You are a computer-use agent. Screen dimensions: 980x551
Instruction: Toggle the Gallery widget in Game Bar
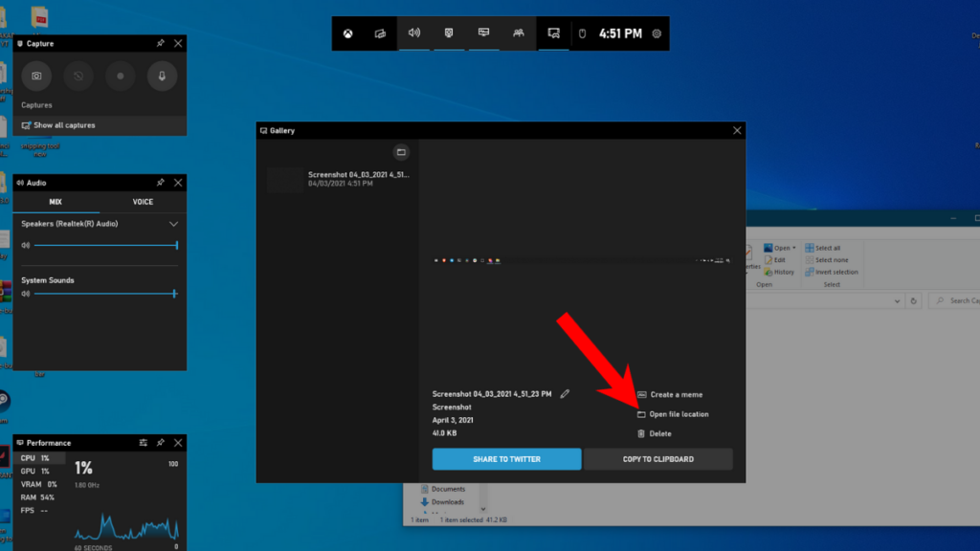554,33
